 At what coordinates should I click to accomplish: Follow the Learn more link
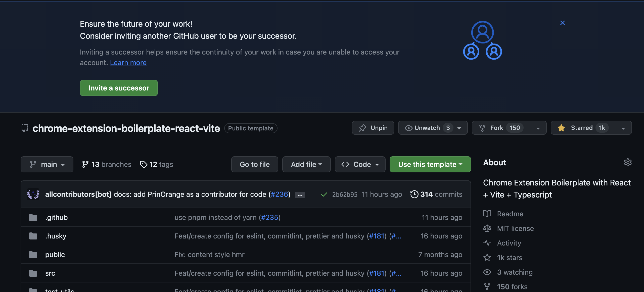(128, 63)
